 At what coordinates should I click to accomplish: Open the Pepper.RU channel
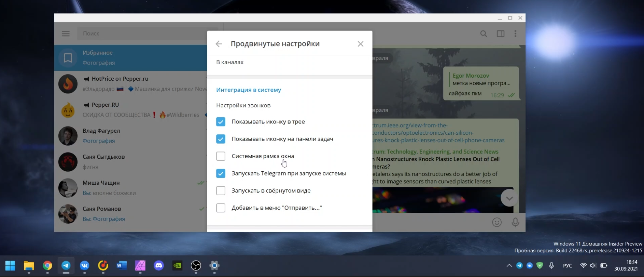point(130,110)
